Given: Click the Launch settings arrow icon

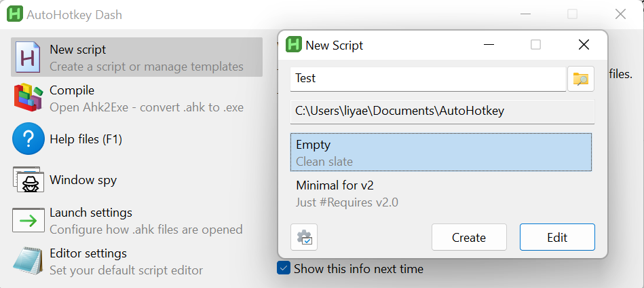Looking at the screenshot, I should (29, 221).
